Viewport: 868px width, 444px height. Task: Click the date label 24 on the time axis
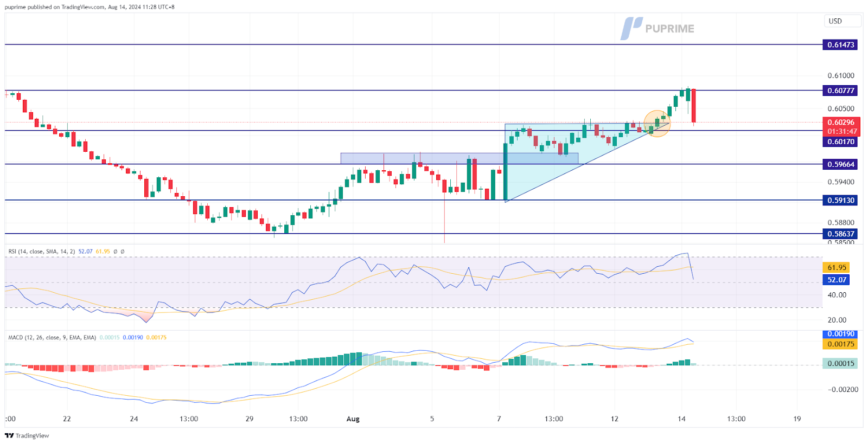(x=134, y=419)
